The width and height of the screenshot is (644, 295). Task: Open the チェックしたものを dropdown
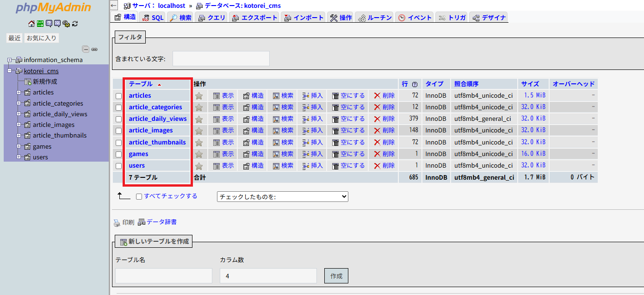click(x=282, y=196)
